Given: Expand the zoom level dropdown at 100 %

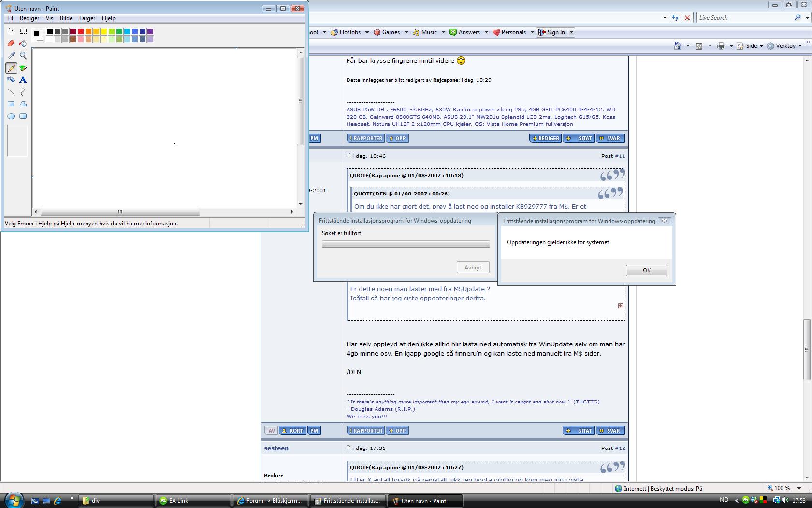Looking at the screenshot, I should coord(799,488).
